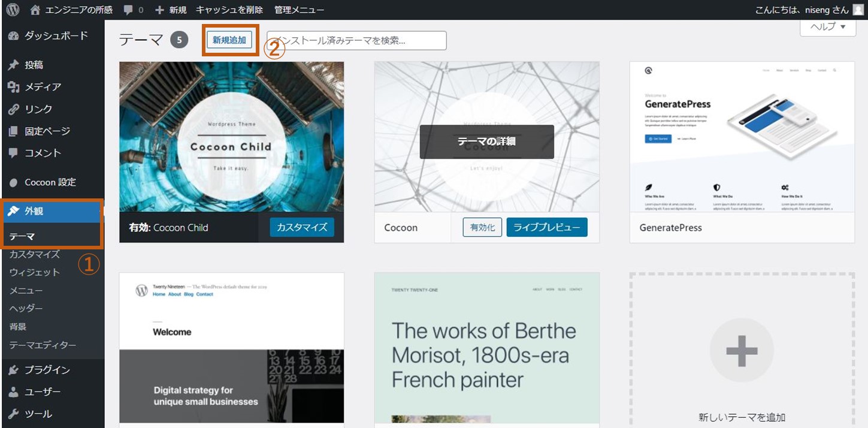This screenshot has height=428, width=868.
Task: Click '新しいテーマを追加' text
Action: point(742,417)
